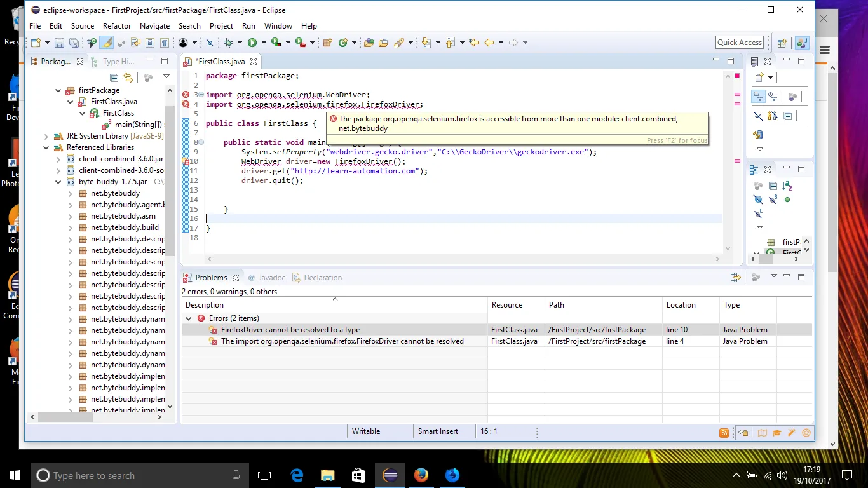Collapse the Referenced Libraries node
868x488 pixels.
pyautogui.click(x=46, y=147)
